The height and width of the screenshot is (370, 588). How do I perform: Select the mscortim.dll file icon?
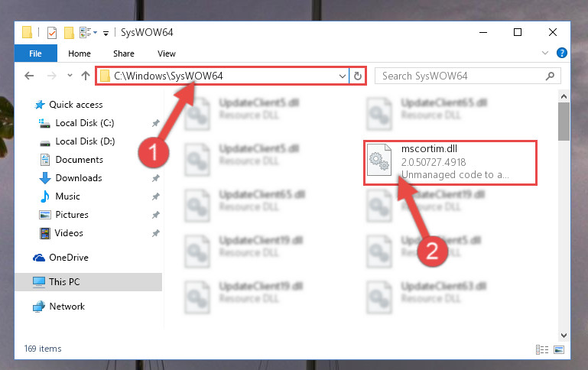pyautogui.click(x=379, y=160)
